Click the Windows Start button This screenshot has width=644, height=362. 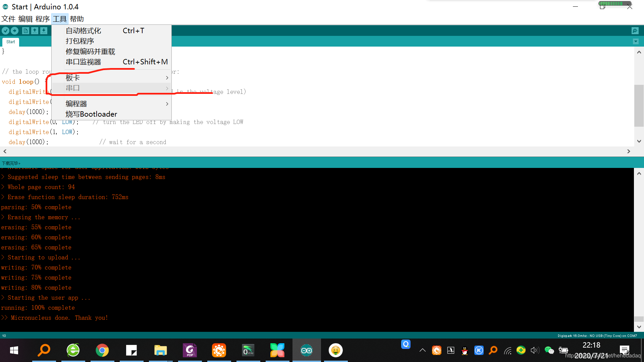14,351
